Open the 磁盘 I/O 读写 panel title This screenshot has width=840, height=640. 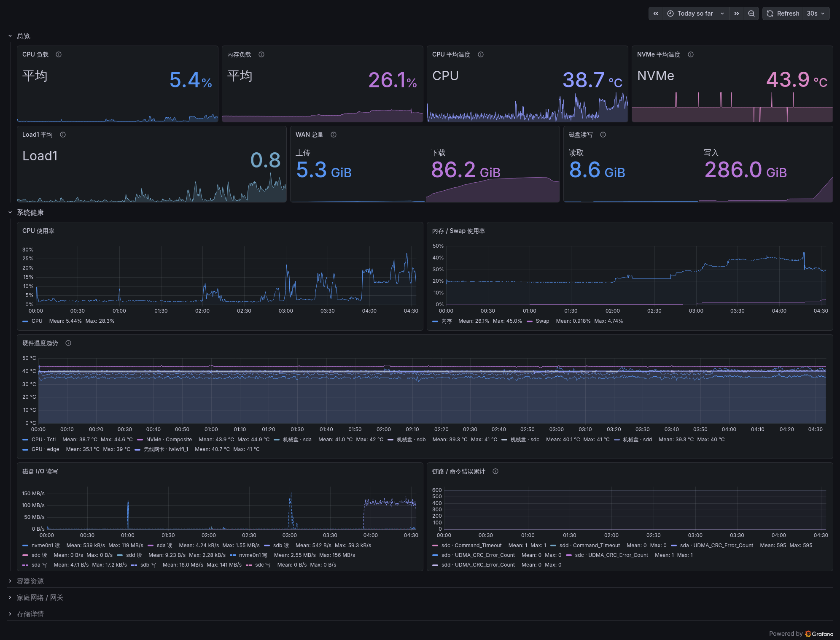[x=40, y=471]
